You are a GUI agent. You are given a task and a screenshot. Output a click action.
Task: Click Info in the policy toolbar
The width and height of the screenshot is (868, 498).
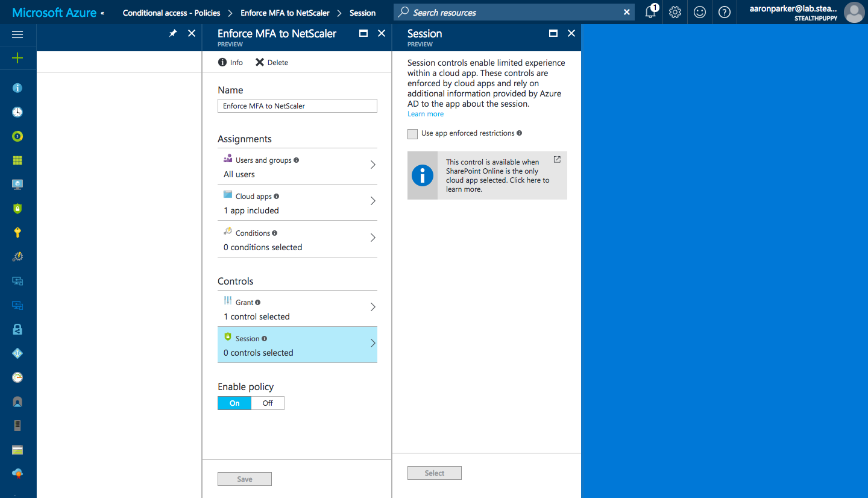point(230,63)
